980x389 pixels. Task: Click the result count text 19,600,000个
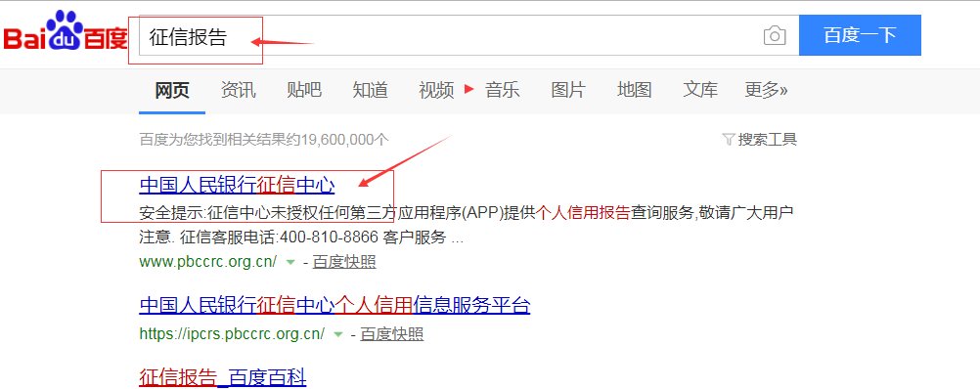(345, 139)
